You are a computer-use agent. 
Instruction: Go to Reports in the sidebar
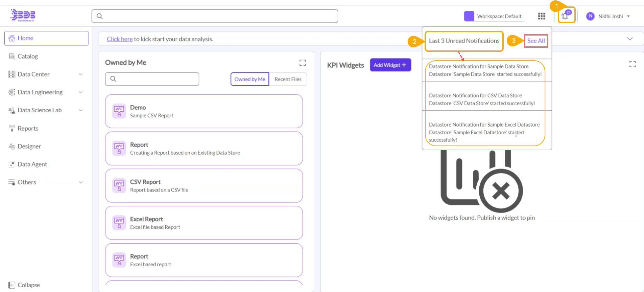28,128
